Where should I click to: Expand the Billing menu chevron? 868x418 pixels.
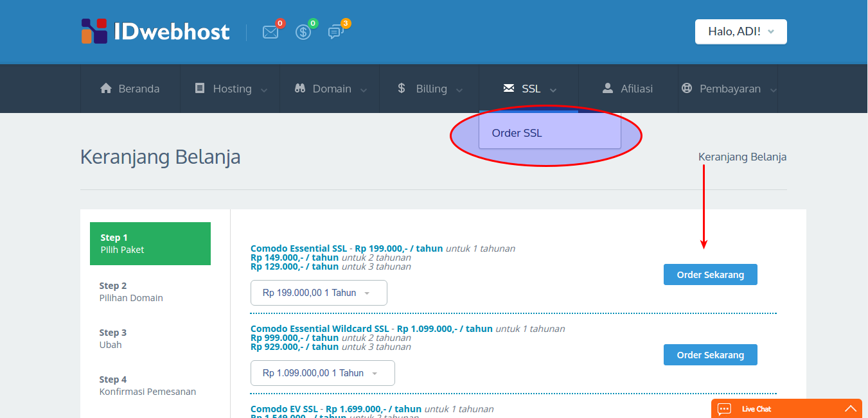[459, 90]
